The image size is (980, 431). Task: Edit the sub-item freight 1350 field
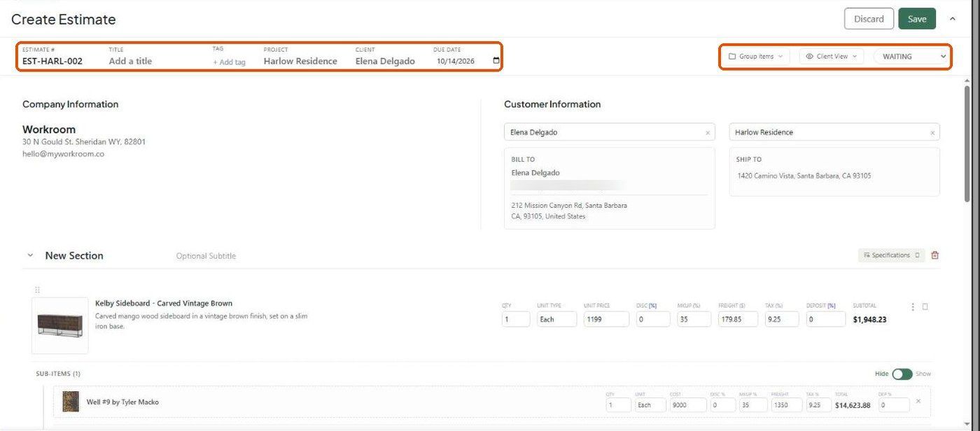click(786, 404)
